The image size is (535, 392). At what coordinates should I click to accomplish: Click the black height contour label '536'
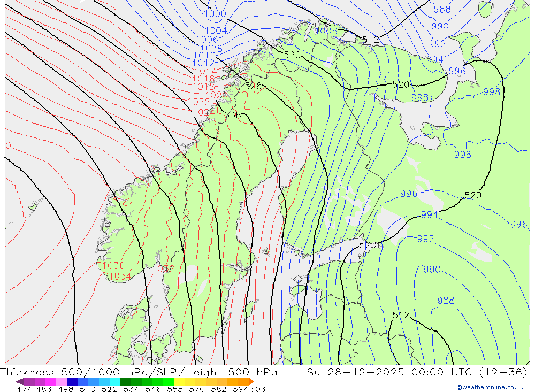click(233, 115)
